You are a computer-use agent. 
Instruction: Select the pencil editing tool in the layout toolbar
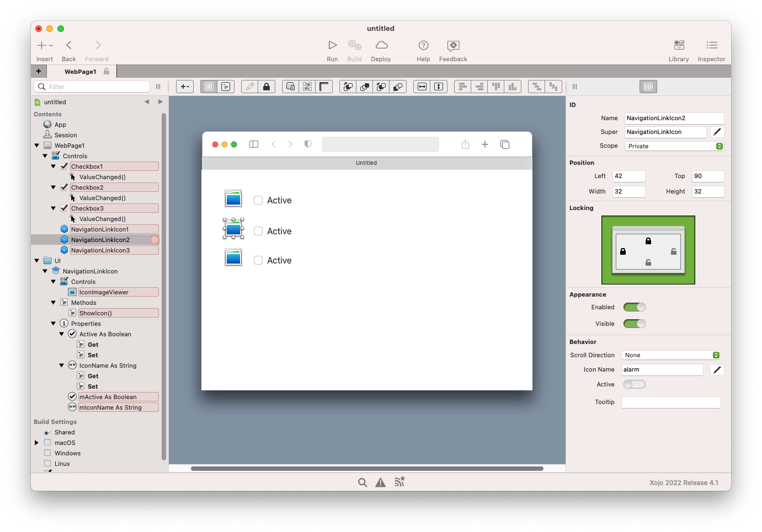coord(249,87)
